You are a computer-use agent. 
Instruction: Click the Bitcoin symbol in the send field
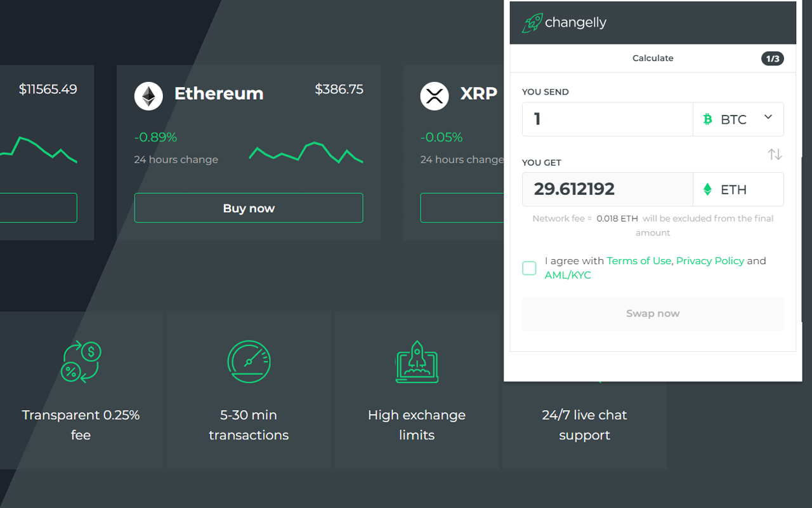click(709, 119)
